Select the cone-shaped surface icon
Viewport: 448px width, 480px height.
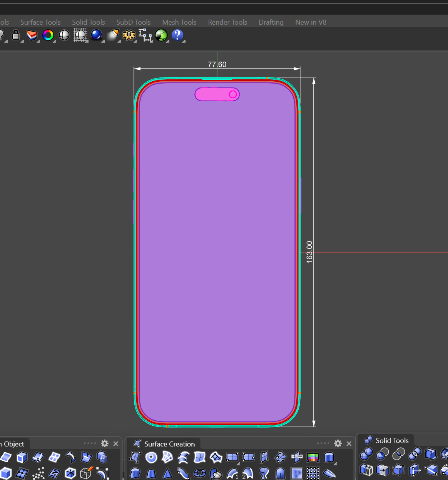[167, 473]
